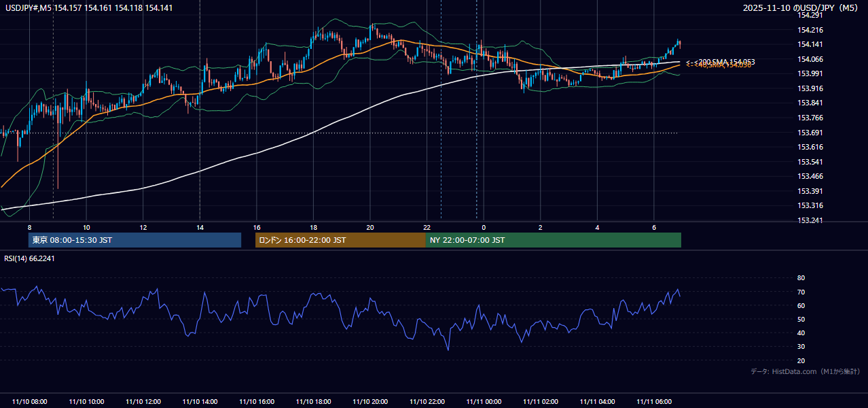This screenshot has width=868, height=408.
Task: Click the 11/10 20:00 bottom time label
Action: pyautogui.click(x=370, y=402)
